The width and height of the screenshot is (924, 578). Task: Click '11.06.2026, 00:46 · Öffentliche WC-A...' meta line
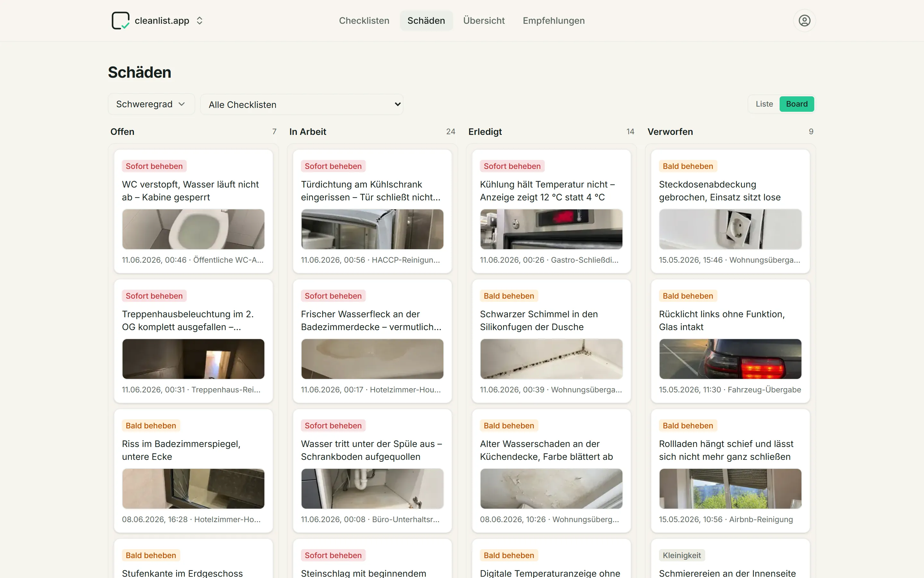coord(193,260)
